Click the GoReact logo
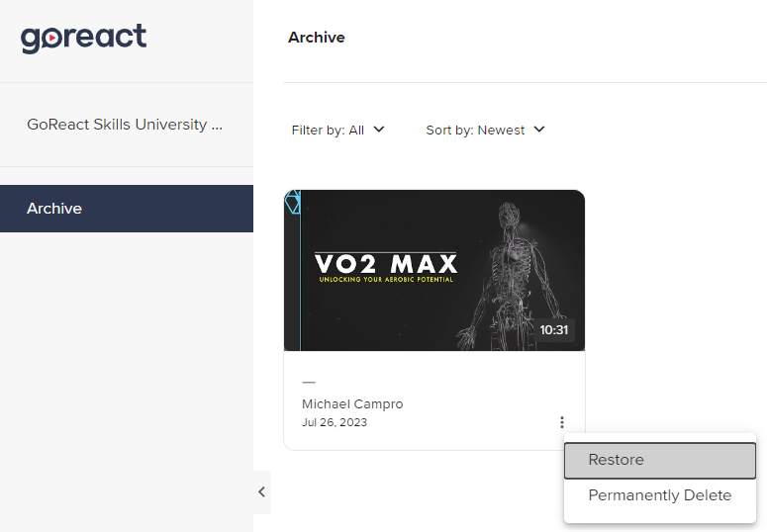 [83, 39]
